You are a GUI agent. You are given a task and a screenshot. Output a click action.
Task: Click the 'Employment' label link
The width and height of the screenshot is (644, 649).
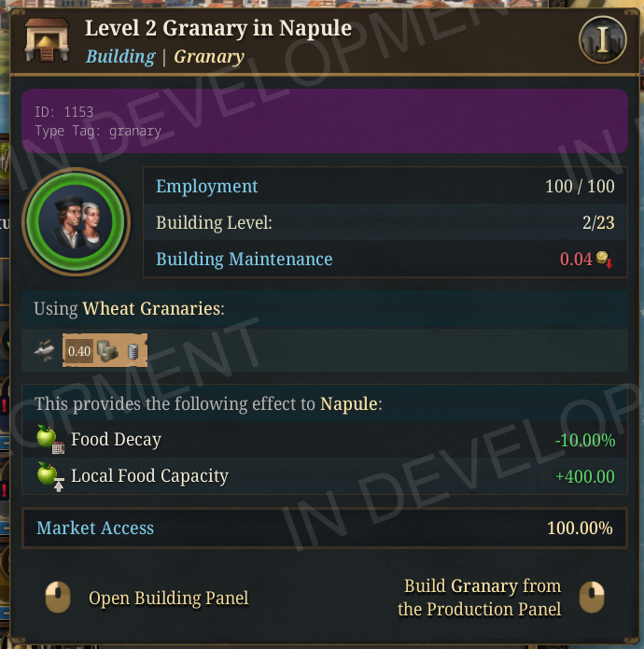click(x=207, y=186)
